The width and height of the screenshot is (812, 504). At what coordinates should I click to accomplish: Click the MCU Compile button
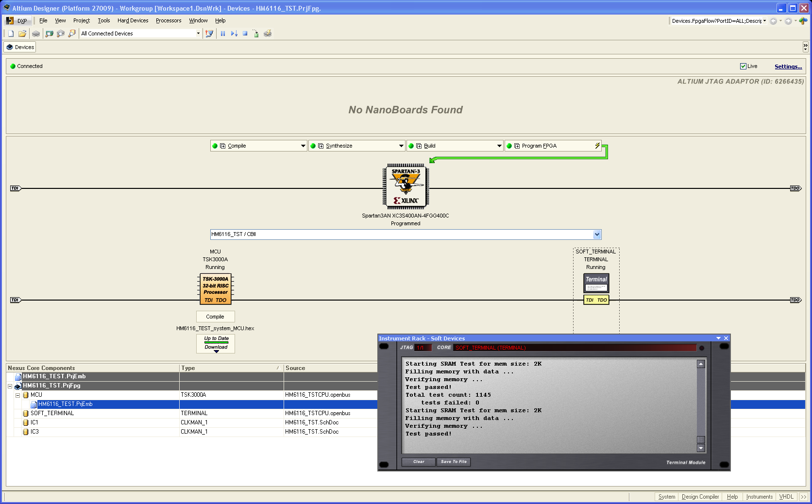coord(215,317)
